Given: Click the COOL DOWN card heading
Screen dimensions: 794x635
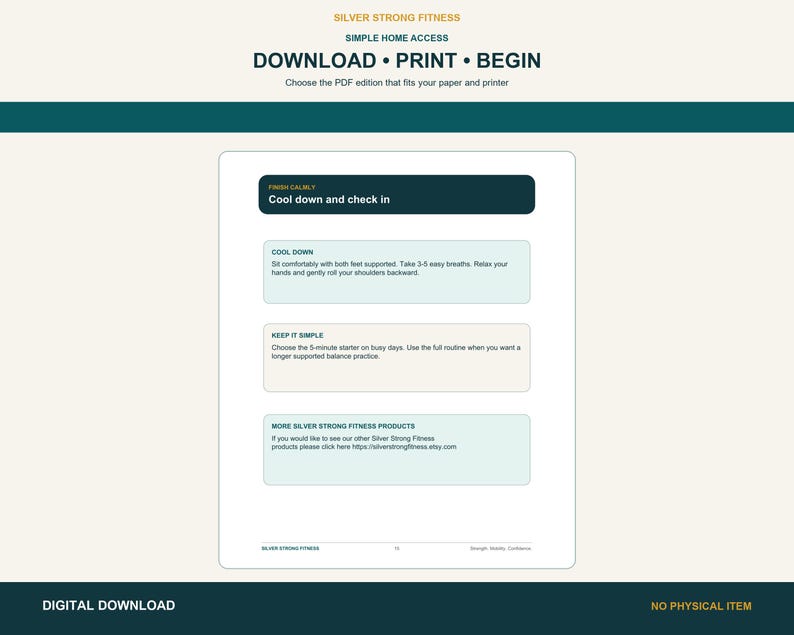Looking at the screenshot, I should pyautogui.click(x=292, y=252).
